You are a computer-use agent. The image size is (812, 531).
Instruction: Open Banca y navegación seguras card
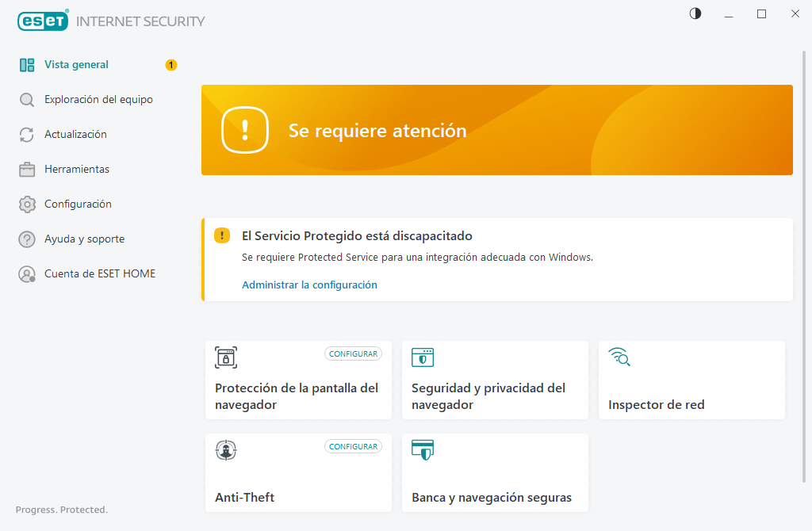click(495, 472)
